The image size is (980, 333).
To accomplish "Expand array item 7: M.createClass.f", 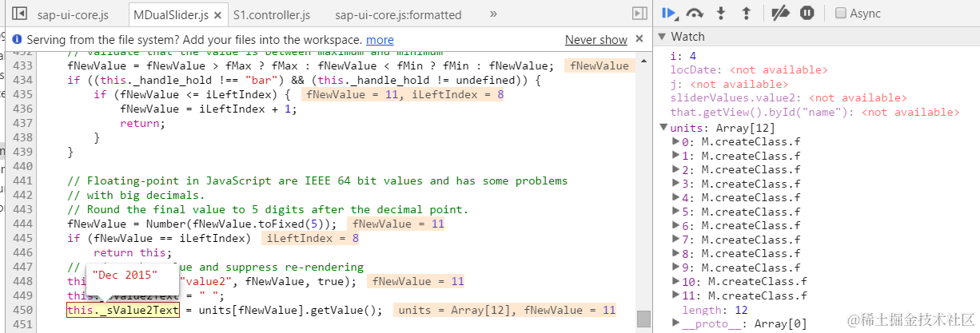I will 676,240.
